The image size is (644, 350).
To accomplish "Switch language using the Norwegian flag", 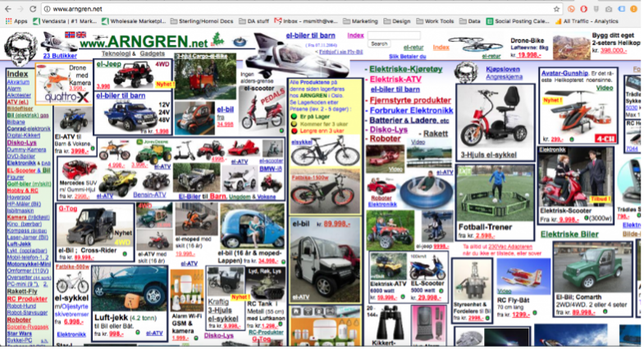I will [70, 35].
